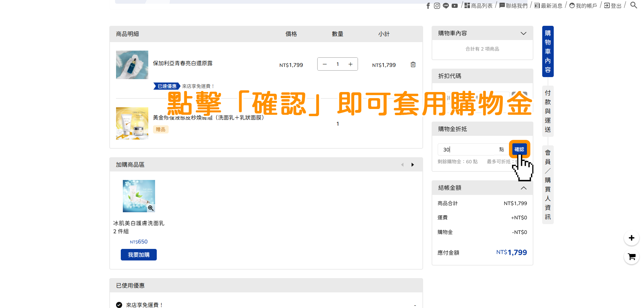Click the 購物金 points input field
Screen dimensions: 644x308
click(x=473, y=149)
